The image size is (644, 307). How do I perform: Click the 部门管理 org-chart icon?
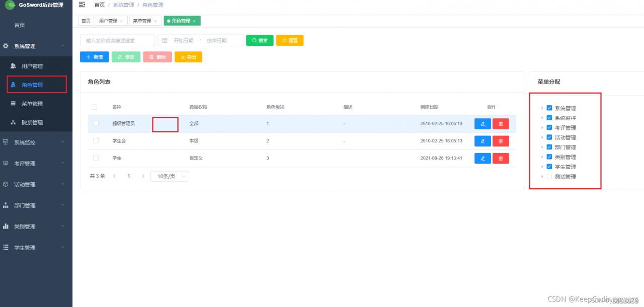pos(6,205)
